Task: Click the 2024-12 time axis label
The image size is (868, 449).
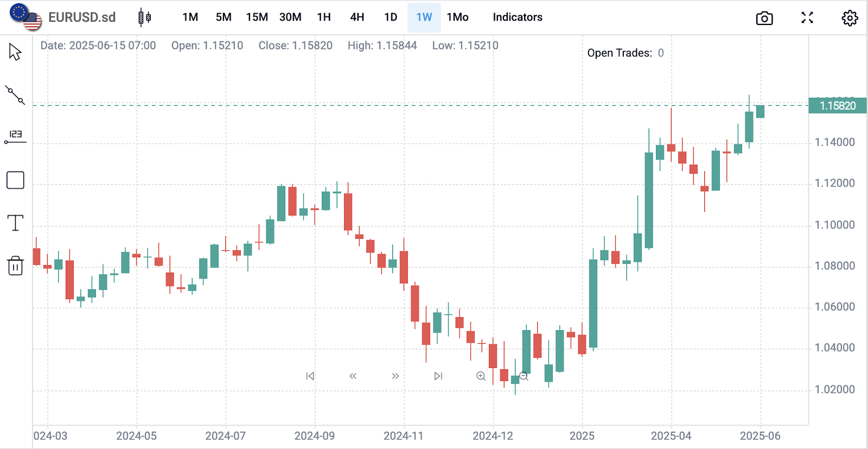Action: [493, 436]
